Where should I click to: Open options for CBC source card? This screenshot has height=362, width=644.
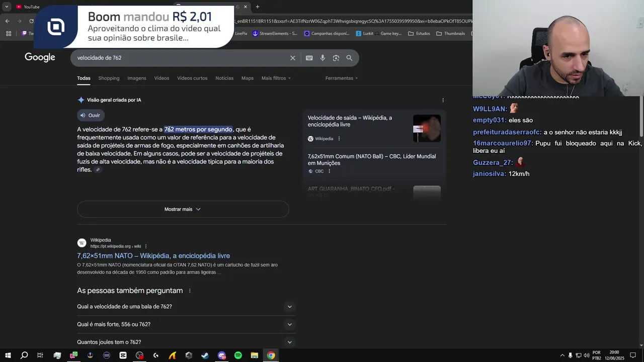(330, 171)
